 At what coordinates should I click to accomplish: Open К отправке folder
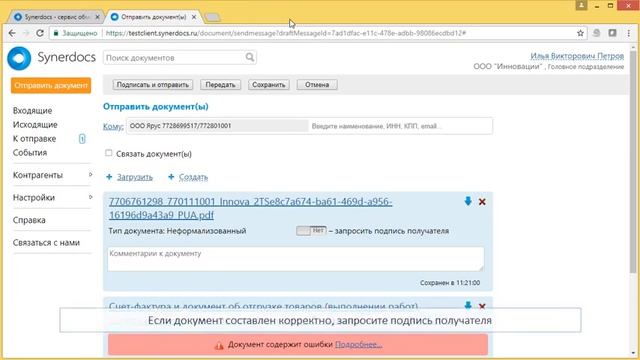[x=34, y=139]
